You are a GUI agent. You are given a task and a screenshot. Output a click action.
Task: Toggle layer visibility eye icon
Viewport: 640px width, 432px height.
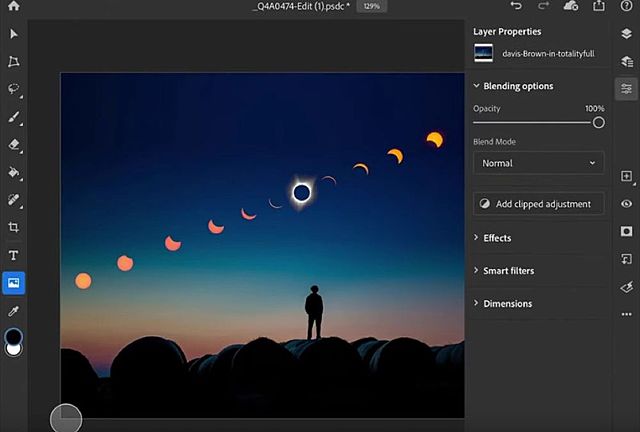627,203
